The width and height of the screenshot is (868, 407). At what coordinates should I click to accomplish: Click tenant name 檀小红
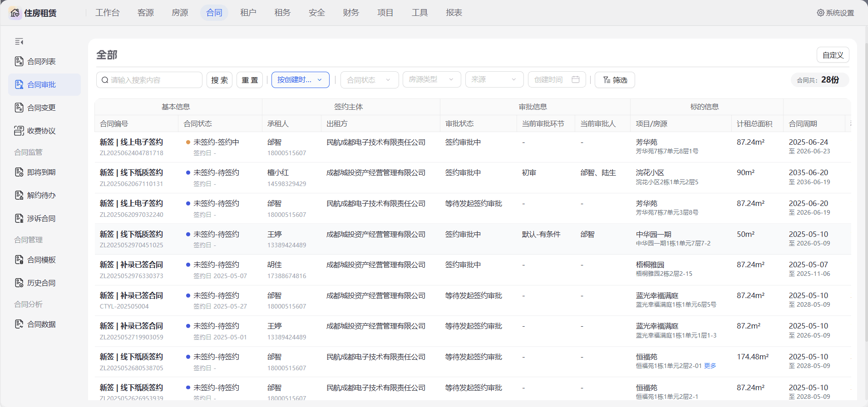[278, 172]
